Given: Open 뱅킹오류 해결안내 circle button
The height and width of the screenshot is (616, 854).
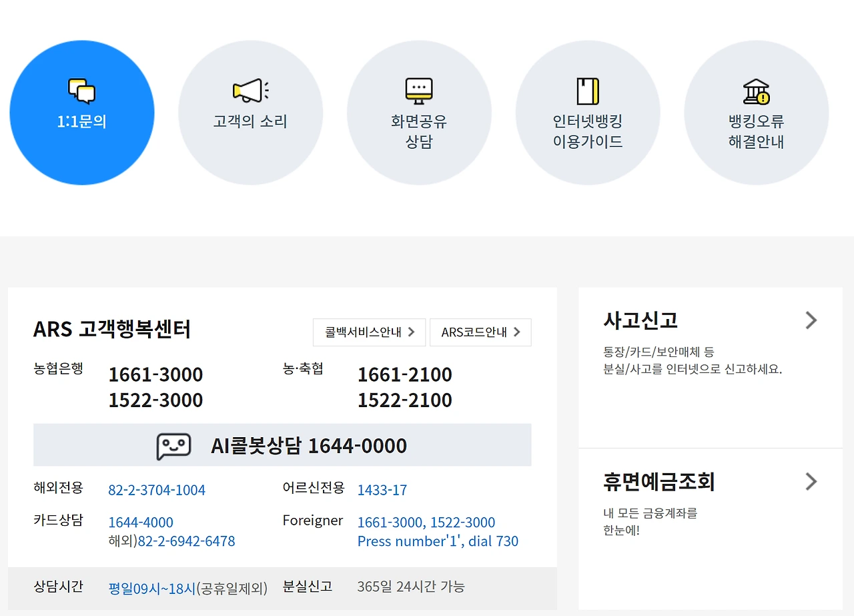Looking at the screenshot, I should tap(757, 113).
